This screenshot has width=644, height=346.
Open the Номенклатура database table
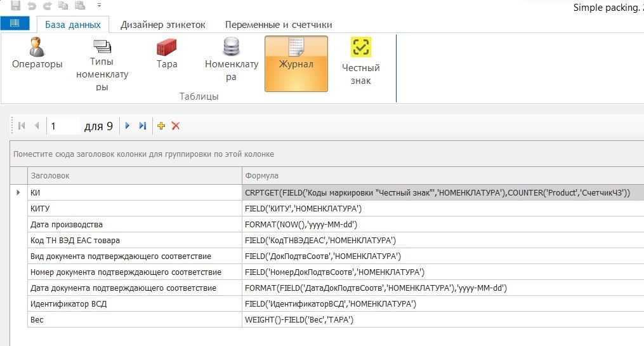(231, 59)
